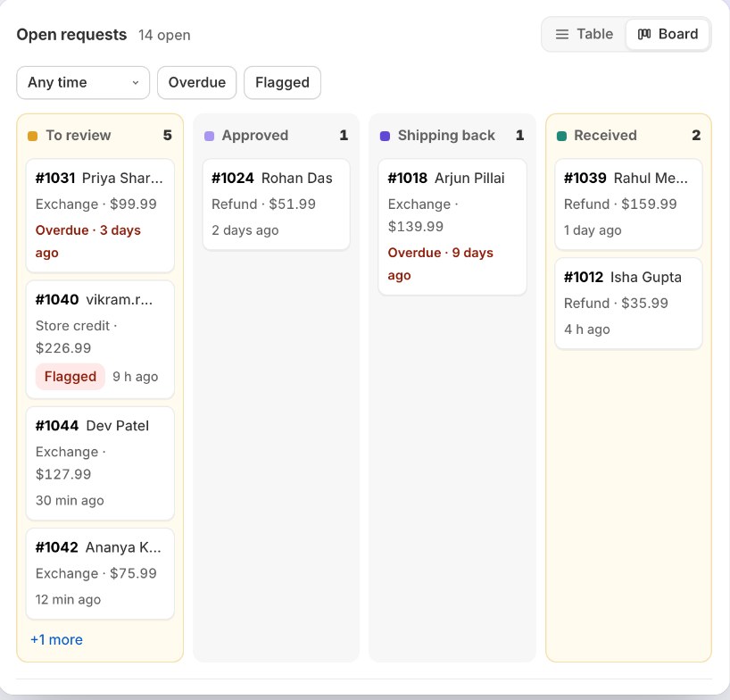
Task: Click Overdue · 9 days ago text
Action: pyautogui.click(x=441, y=263)
